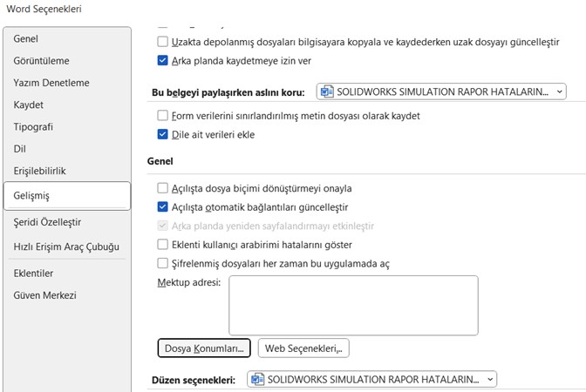Click the Dosya Konumları button
The height and width of the screenshot is (392, 586).
tap(204, 348)
